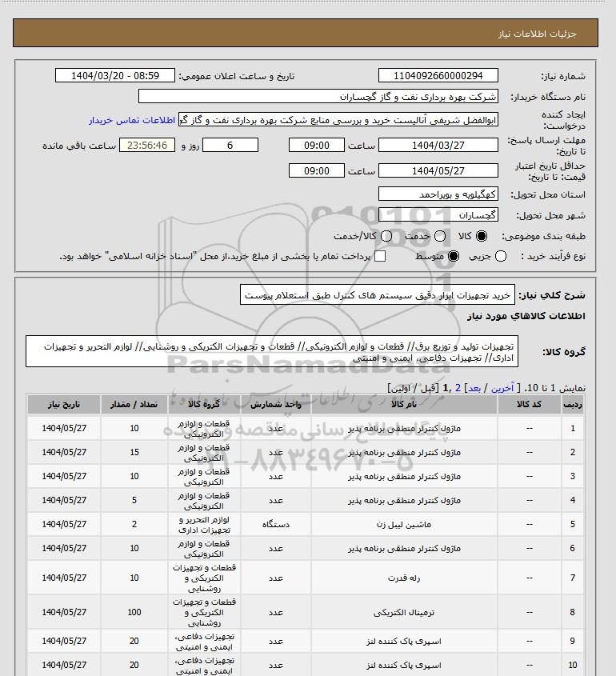Click the request number field 1104092660000294
616x676 pixels.
(x=438, y=75)
